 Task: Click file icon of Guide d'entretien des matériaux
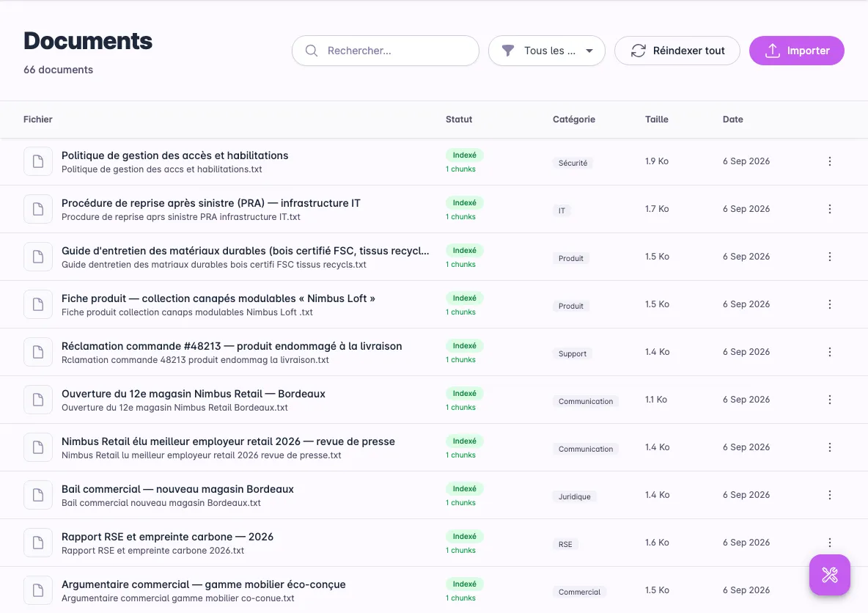(38, 257)
